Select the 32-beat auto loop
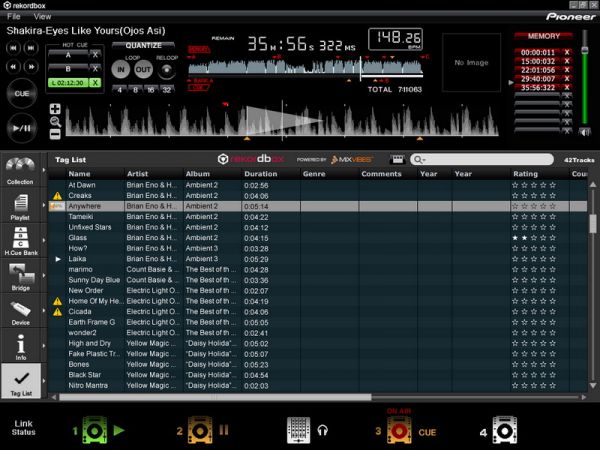Viewport: 600px width, 450px height. tap(166, 90)
